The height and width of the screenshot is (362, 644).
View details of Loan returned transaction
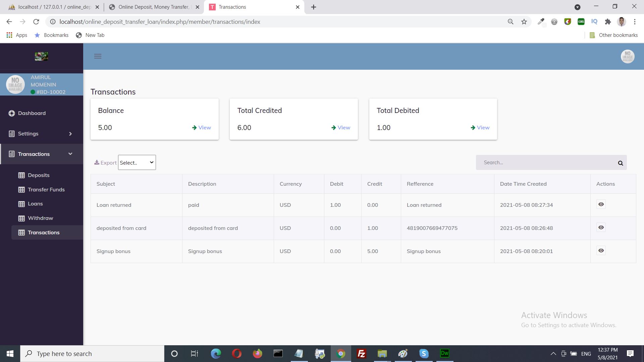tap(601, 204)
